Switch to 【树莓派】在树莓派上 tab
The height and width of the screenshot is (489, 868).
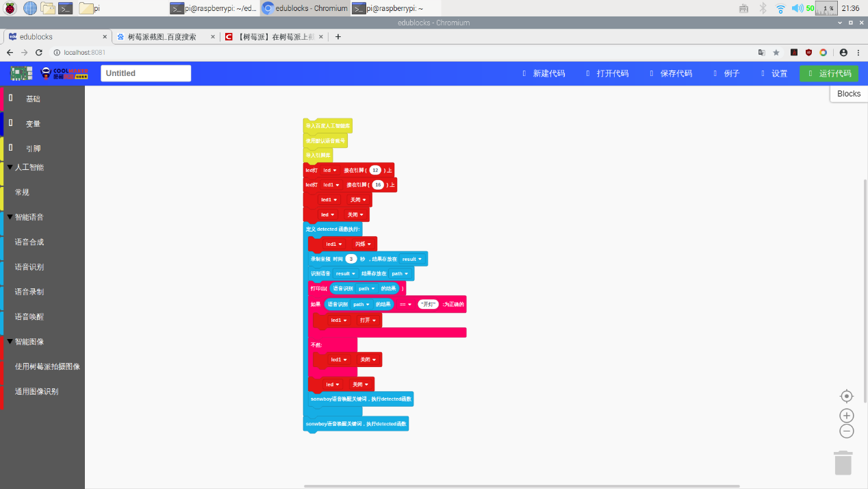tap(273, 37)
